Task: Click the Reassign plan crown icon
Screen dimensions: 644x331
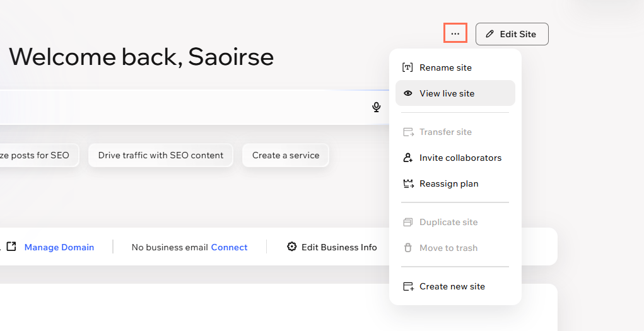Action: [x=408, y=183]
